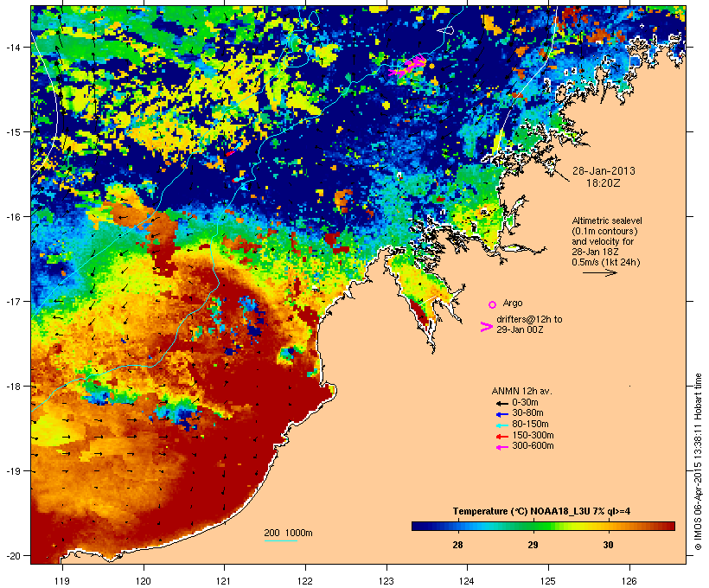Click the Temperature NOAA18_L3U colorbar title
709x588 pixels.
pos(542,511)
